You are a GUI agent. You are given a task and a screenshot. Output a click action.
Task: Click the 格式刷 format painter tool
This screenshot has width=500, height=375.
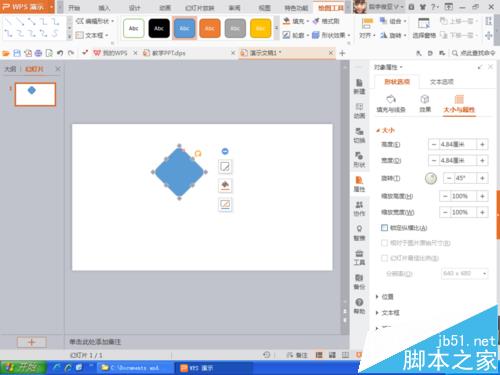pyautogui.click(x=326, y=21)
